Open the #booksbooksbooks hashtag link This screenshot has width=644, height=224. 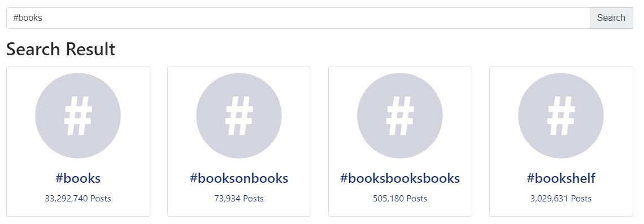pyautogui.click(x=400, y=178)
